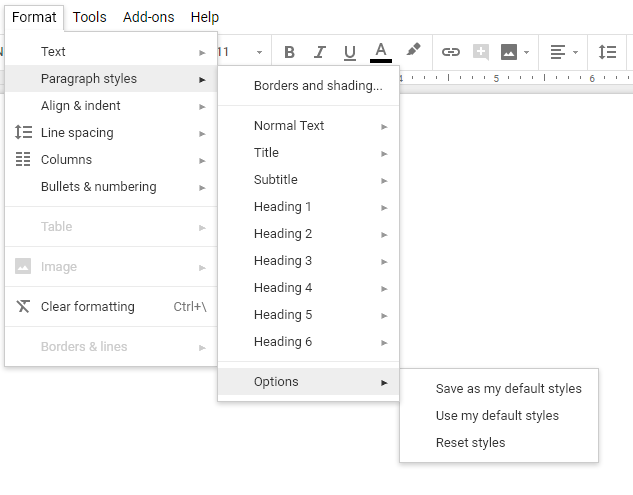Click the insert link icon
The image size is (633, 495).
451,52
